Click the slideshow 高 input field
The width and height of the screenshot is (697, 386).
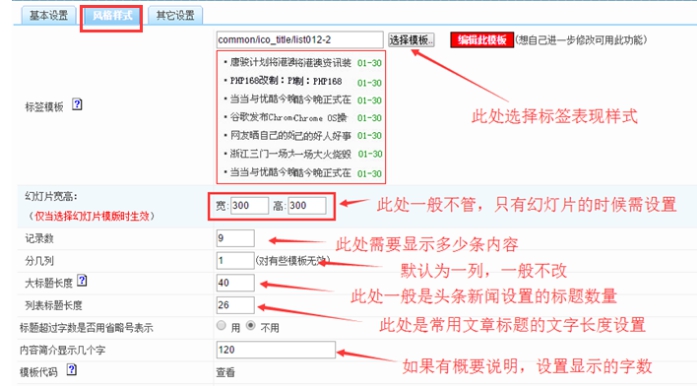(x=307, y=205)
